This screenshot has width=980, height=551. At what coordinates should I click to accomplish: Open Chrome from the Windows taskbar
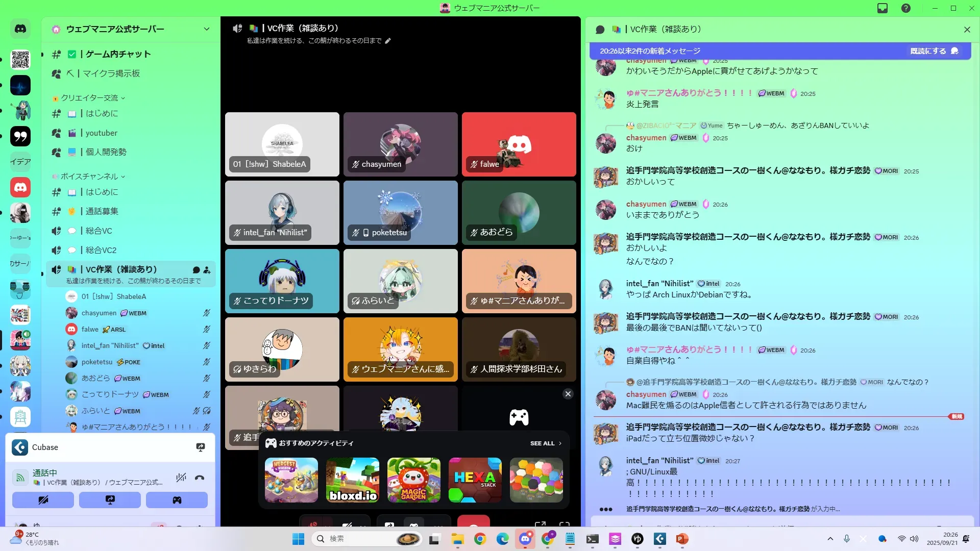click(x=480, y=539)
